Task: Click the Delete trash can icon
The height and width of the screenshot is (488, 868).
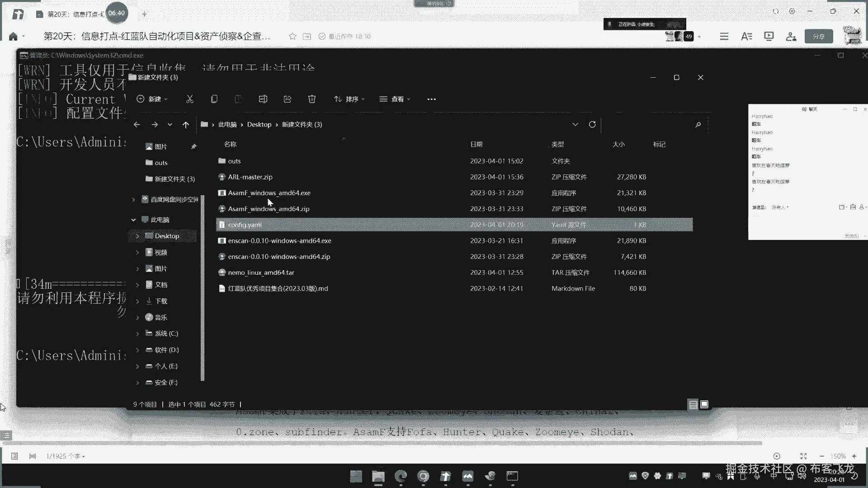Action: 312,99
